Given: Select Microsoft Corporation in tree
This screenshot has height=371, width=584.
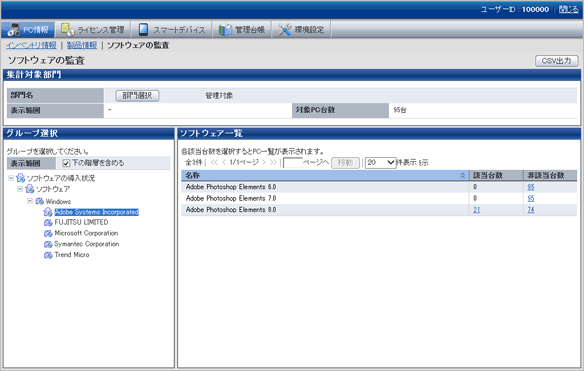Looking at the screenshot, I should pyautogui.click(x=86, y=233).
